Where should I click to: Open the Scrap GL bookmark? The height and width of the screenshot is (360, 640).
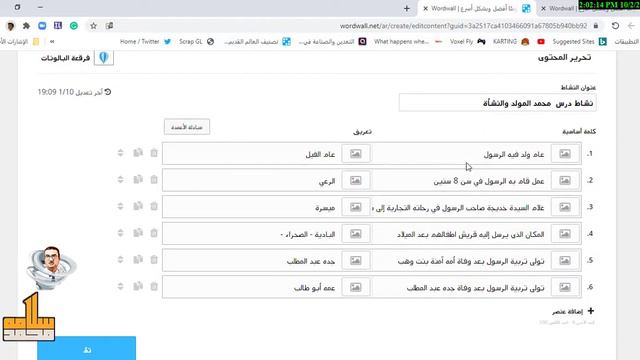pos(196,42)
